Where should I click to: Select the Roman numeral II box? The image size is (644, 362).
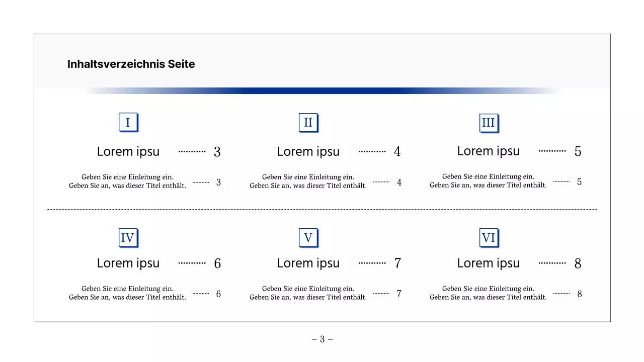308,122
